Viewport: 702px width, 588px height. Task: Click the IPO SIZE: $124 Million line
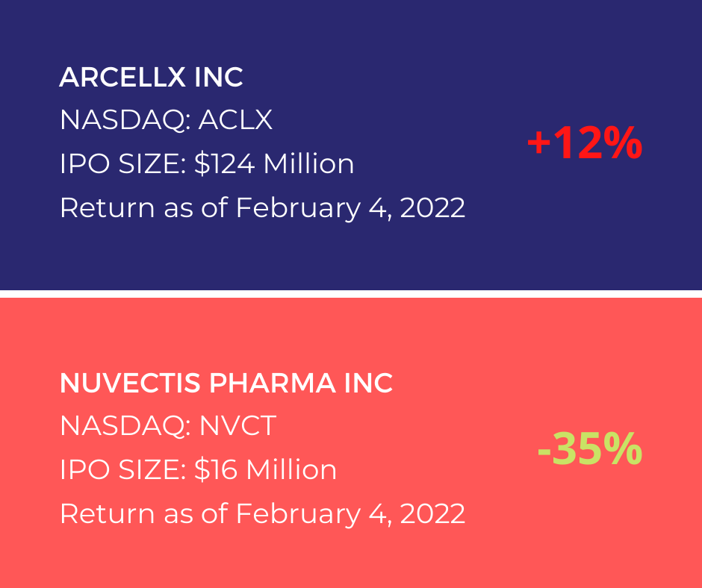click(x=207, y=163)
